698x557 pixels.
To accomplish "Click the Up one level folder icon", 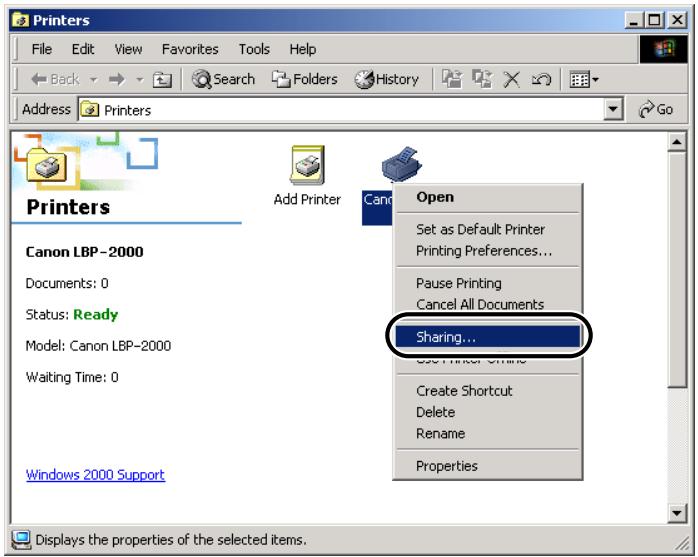I will pyautogui.click(x=162, y=80).
